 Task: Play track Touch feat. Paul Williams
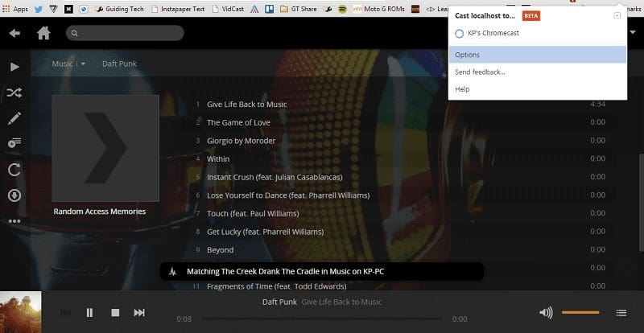[x=253, y=213]
